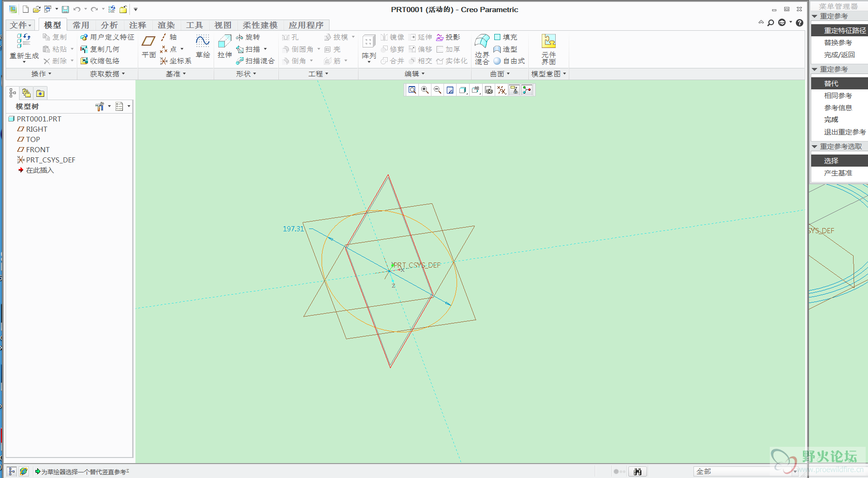Image resolution: width=868 pixels, height=478 pixels.
Task: Open the 模型意图 group dropdown
Action: tap(549, 74)
